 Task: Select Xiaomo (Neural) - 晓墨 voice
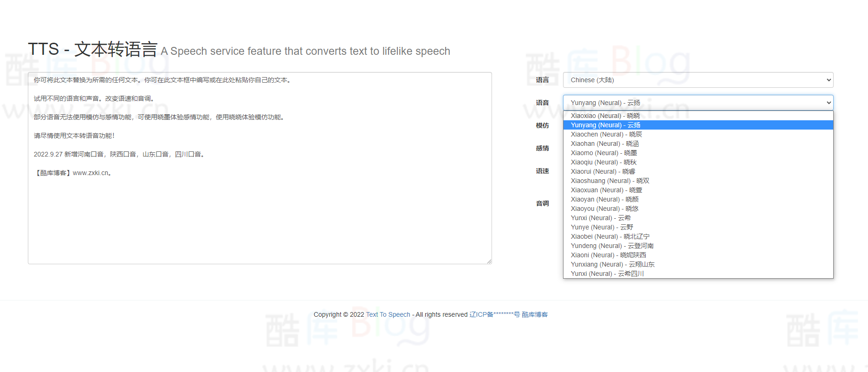coord(603,153)
